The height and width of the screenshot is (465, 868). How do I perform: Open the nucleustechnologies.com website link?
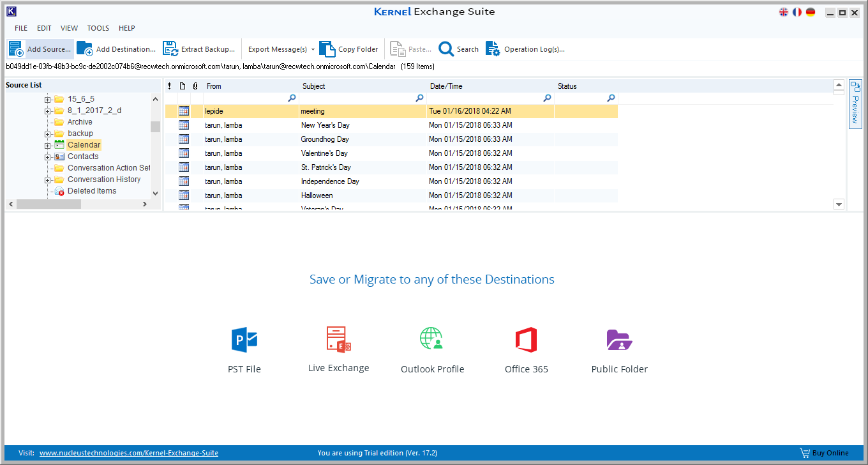click(129, 453)
